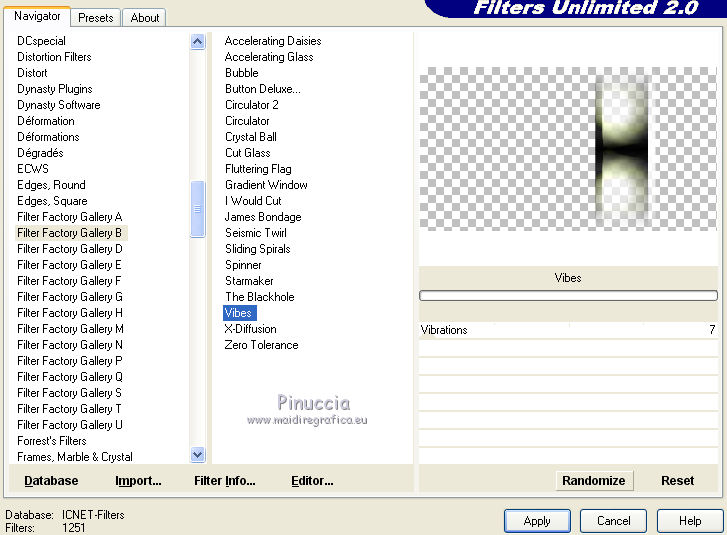The height and width of the screenshot is (535, 727).
Task: Choose the Bubble filter
Action: click(x=242, y=73)
